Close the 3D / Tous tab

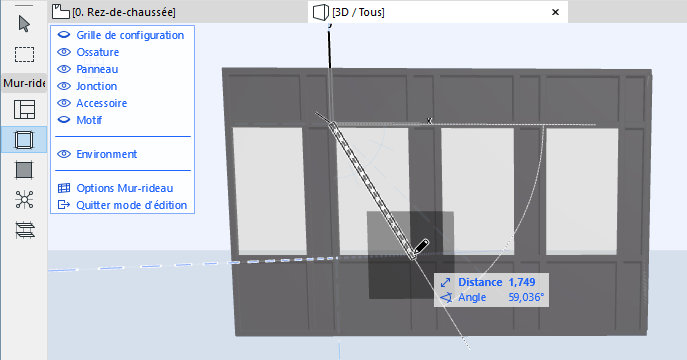555,12
